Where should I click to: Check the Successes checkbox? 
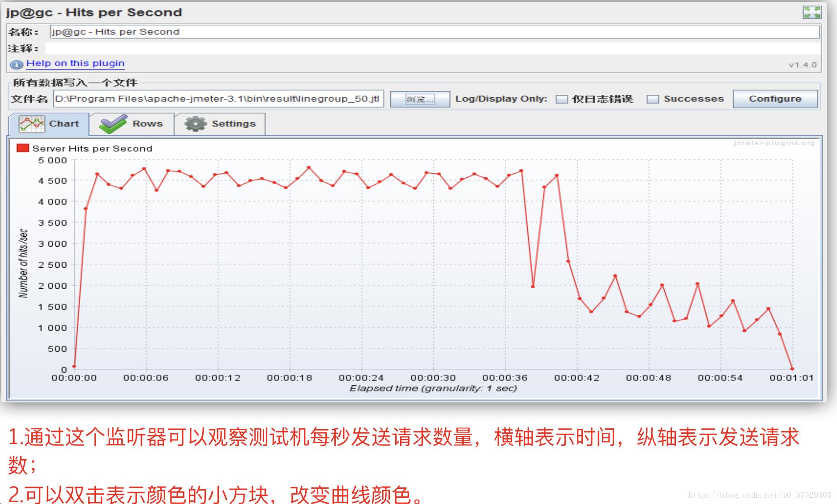point(653,99)
